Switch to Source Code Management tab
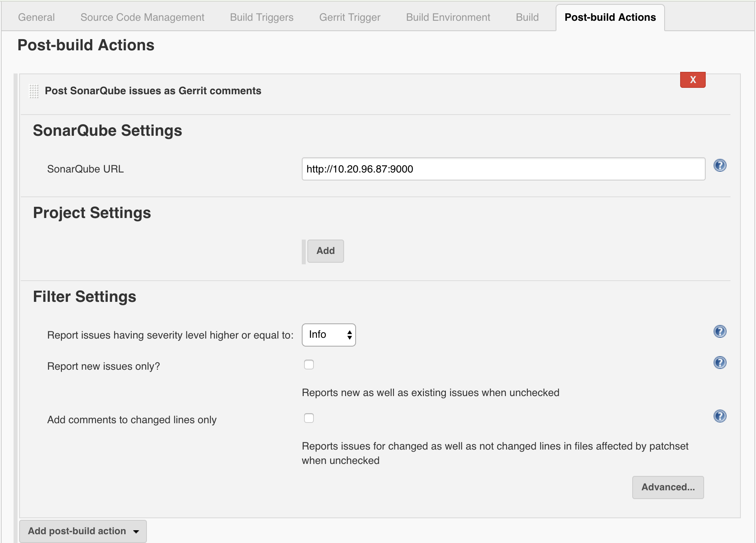The image size is (756, 543). (x=142, y=17)
